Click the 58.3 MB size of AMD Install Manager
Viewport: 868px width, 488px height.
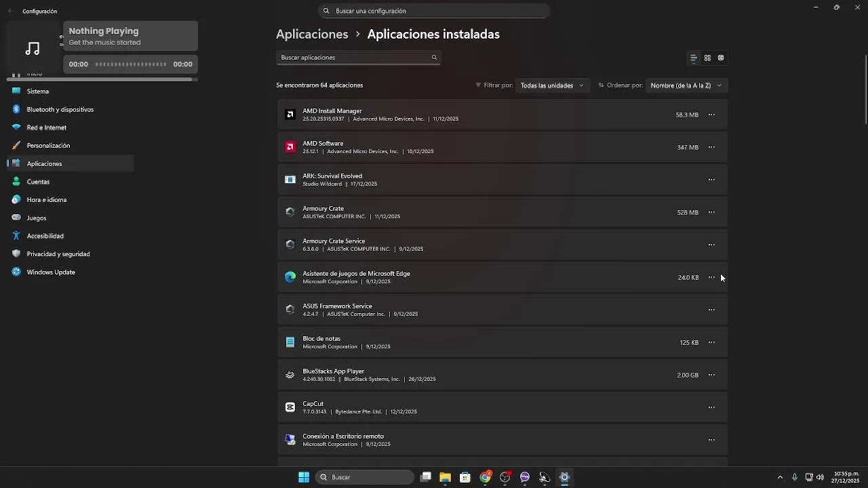click(x=687, y=115)
